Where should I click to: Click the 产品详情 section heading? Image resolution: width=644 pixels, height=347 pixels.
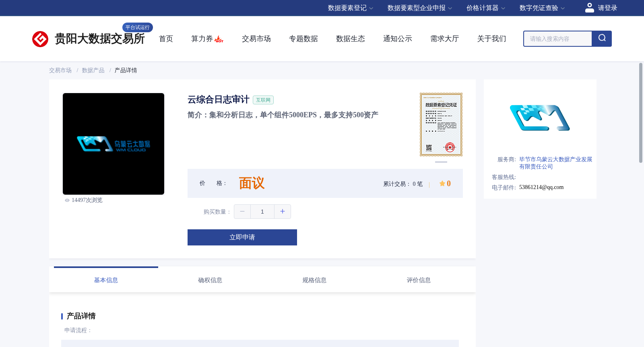coord(81,316)
